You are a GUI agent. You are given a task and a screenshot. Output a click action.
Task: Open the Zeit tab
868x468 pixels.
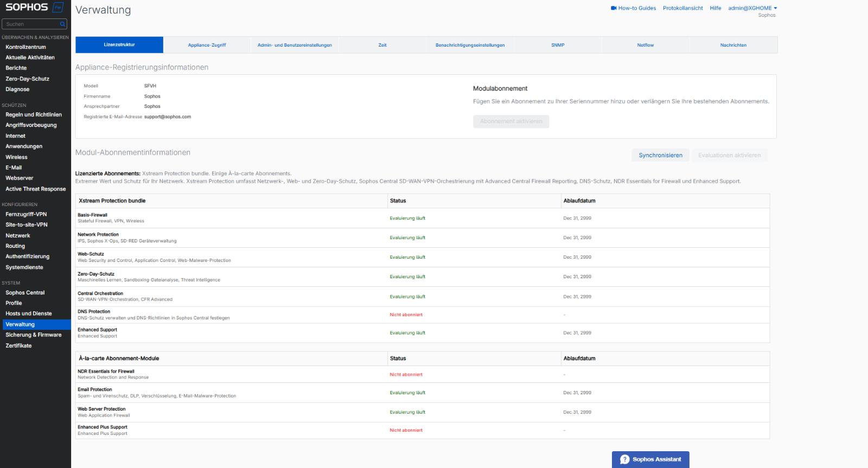click(x=382, y=45)
